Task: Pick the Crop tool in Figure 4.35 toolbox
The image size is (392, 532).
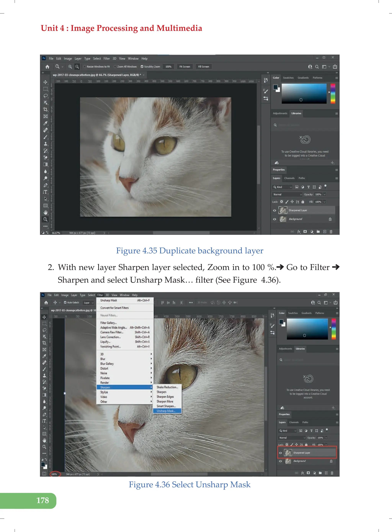Action: pyautogui.click(x=45, y=109)
